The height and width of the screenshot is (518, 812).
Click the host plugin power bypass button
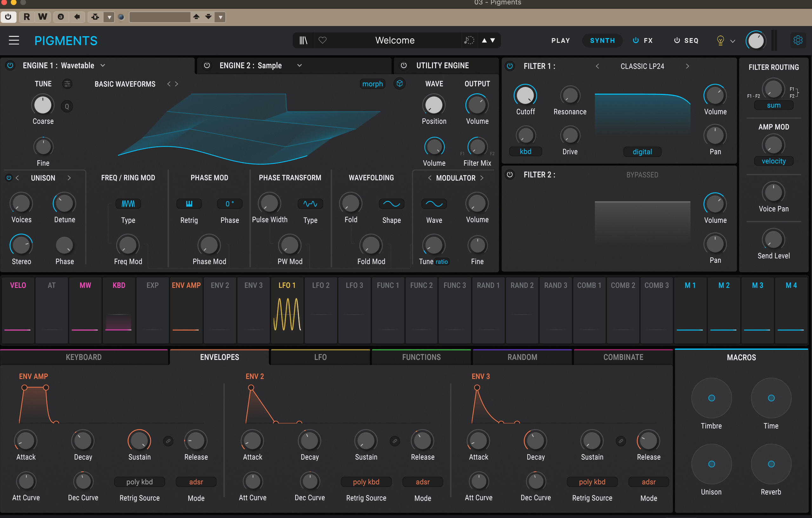(8, 17)
